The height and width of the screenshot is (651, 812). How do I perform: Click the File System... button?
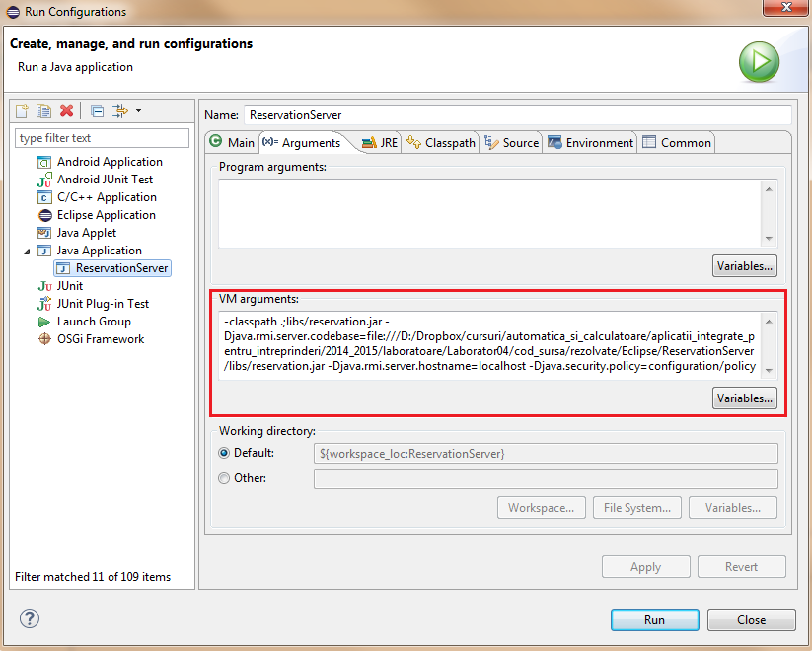click(x=637, y=508)
